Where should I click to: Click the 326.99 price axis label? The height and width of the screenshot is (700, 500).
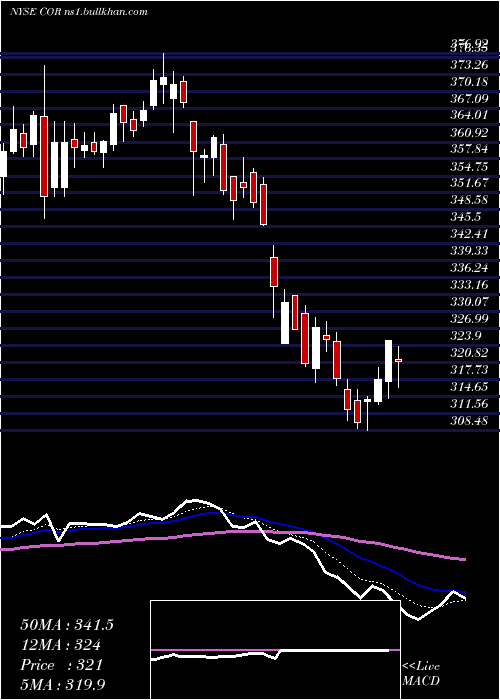coord(469,319)
